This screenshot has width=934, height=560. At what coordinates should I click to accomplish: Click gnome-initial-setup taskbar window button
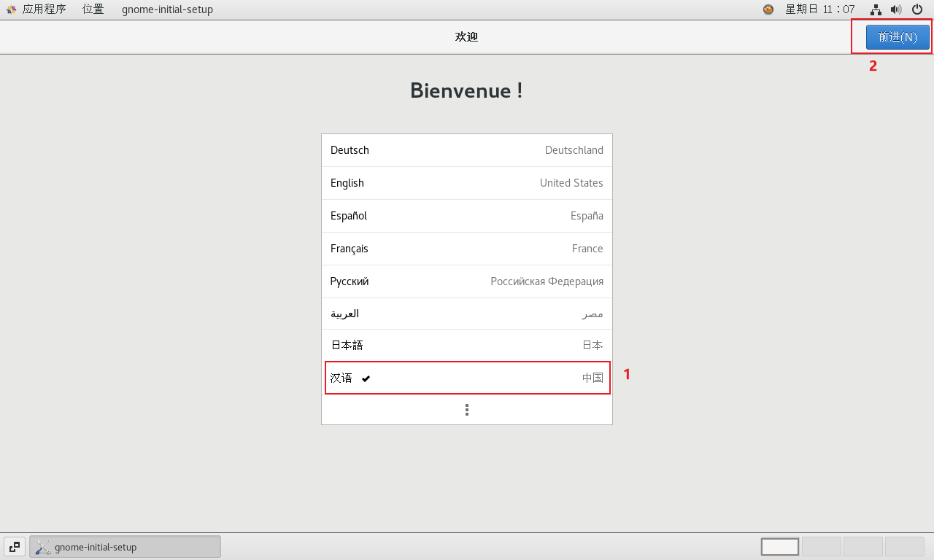point(125,547)
